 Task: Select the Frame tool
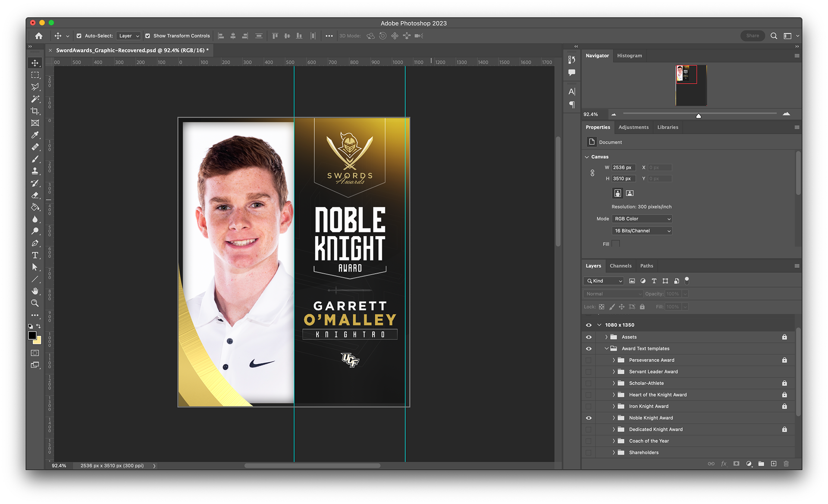click(x=35, y=123)
